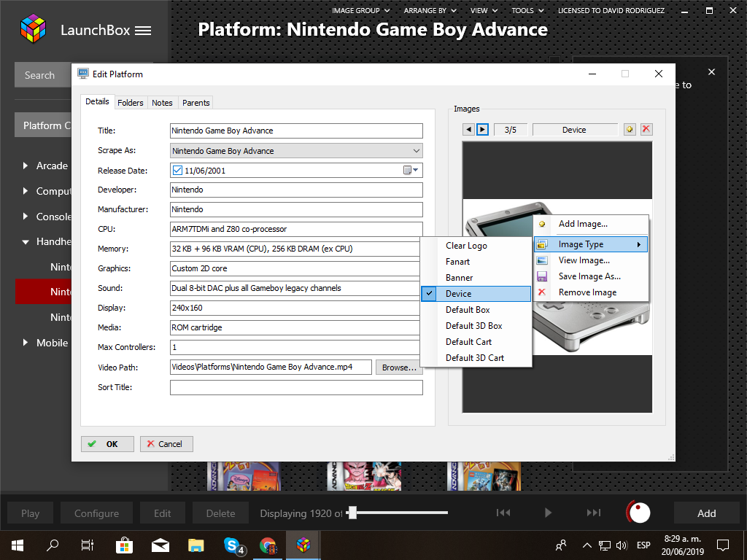Browse for the video path
The image size is (747, 560).
tap(399, 367)
